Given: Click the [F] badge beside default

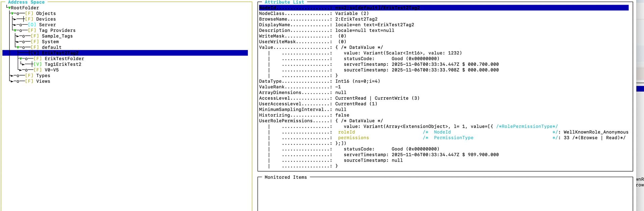Looking at the screenshot, I should click(x=35, y=47).
